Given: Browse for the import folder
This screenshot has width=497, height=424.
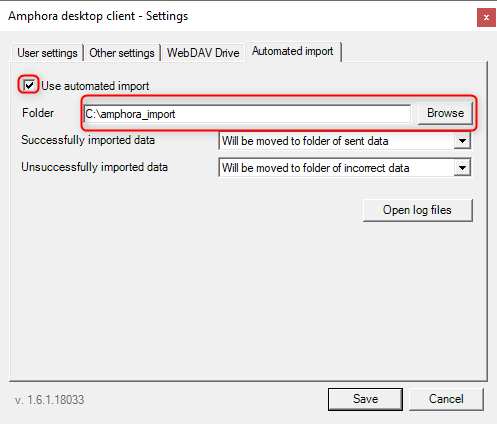Looking at the screenshot, I should [445, 113].
